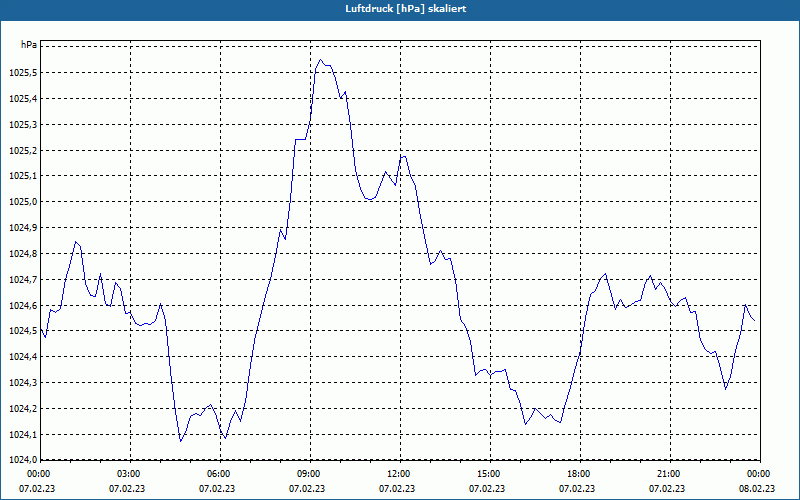Select the 1024,6 y-axis value
Screen dimensions: 800x500
(23, 306)
